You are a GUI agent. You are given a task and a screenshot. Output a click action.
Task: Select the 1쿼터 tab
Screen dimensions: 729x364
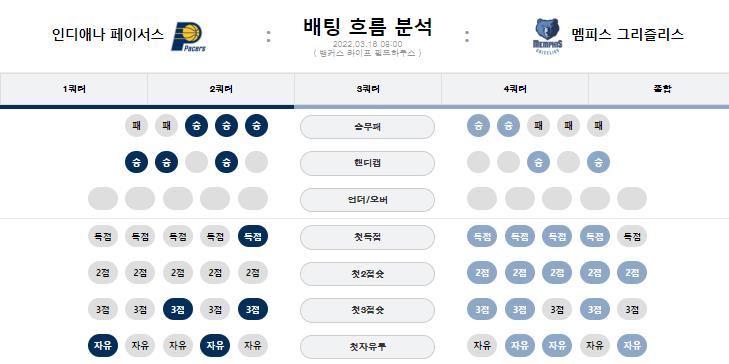(74, 89)
